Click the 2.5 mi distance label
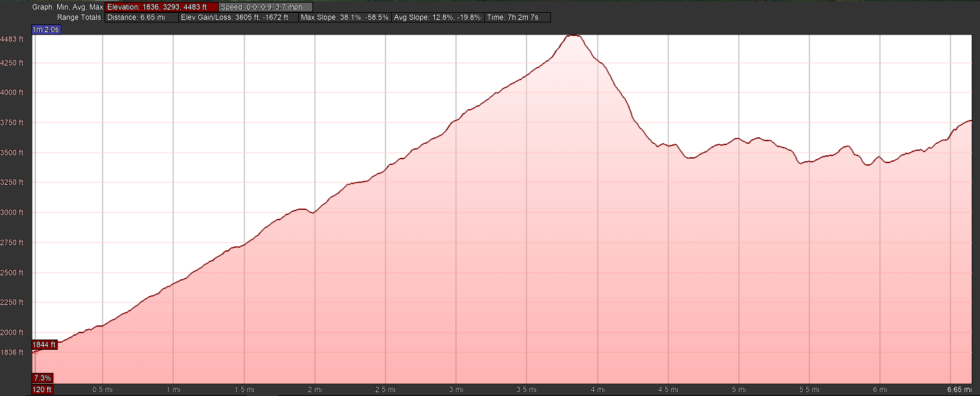 [x=385, y=390]
